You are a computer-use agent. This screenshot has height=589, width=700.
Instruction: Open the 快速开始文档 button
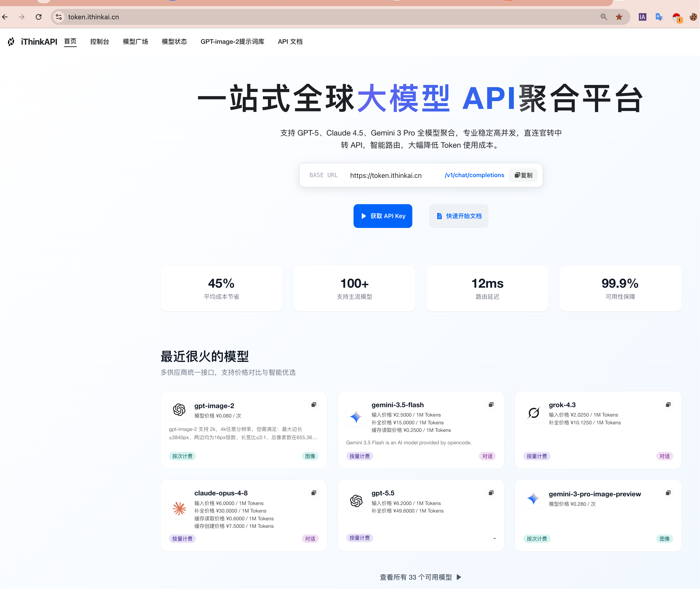pyautogui.click(x=459, y=216)
